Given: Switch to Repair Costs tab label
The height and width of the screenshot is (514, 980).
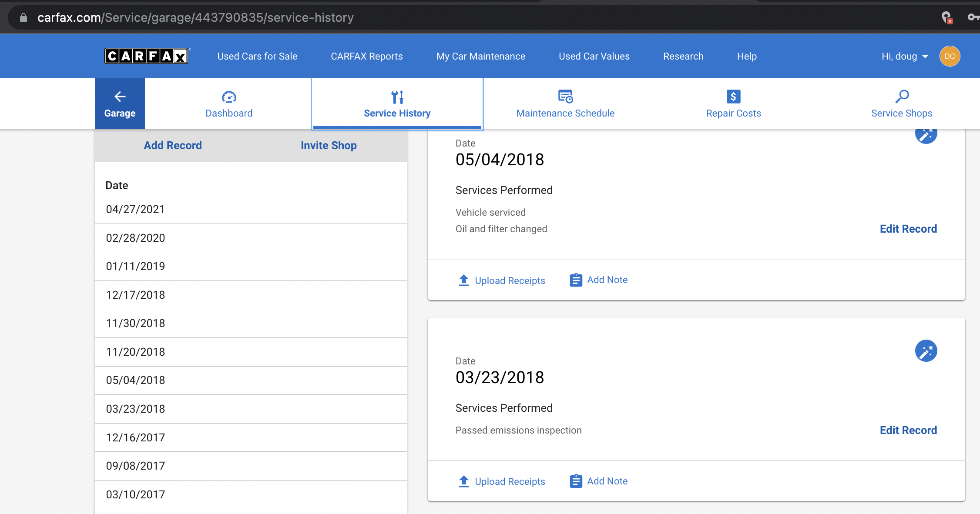Looking at the screenshot, I should click(x=733, y=113).
